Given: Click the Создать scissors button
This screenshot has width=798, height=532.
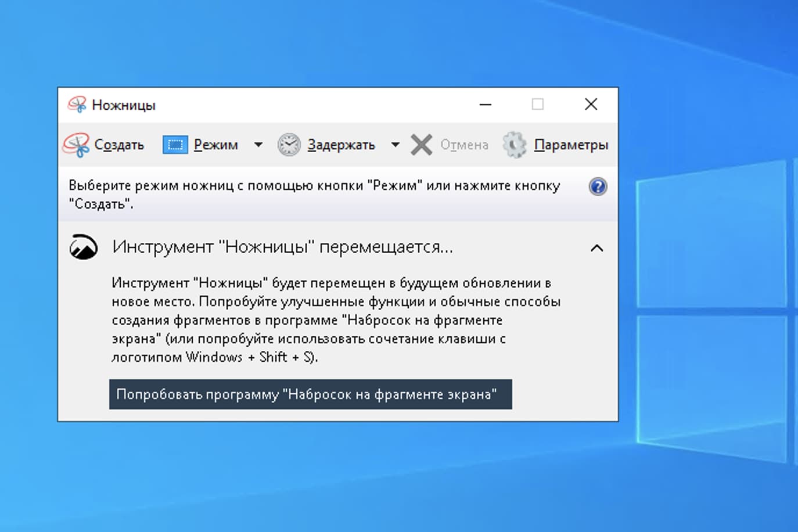Looking at the screenshot, I should point(104,145).
